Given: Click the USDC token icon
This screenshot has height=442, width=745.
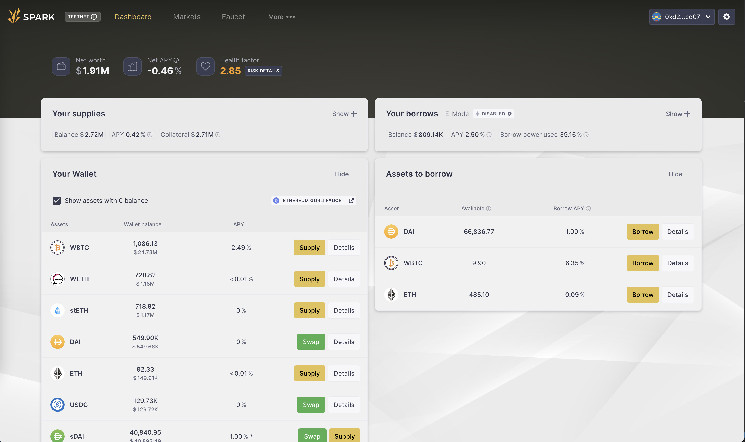Looking at the screenshot, I should pyautogui.click(x=57, y=404).
